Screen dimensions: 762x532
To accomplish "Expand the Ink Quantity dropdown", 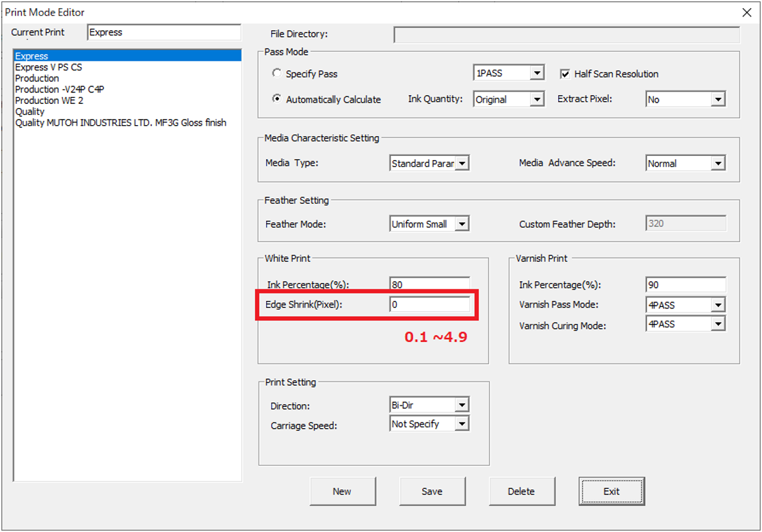I will [537, 100].
